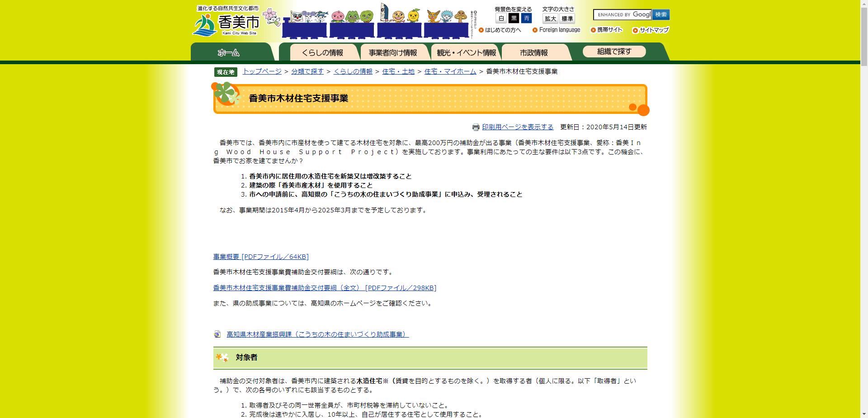Switch to the くらしの情報 tab

click(x=324, y=52)
